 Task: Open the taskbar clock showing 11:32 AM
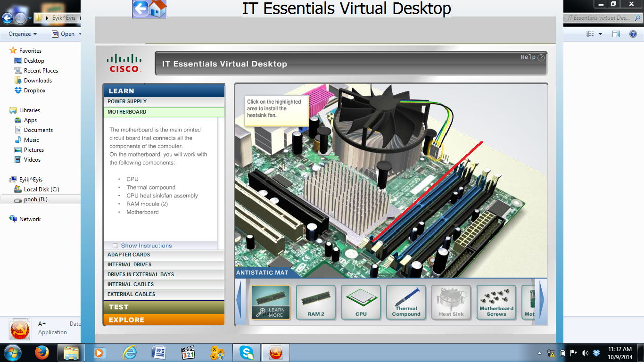click(620, 353)
